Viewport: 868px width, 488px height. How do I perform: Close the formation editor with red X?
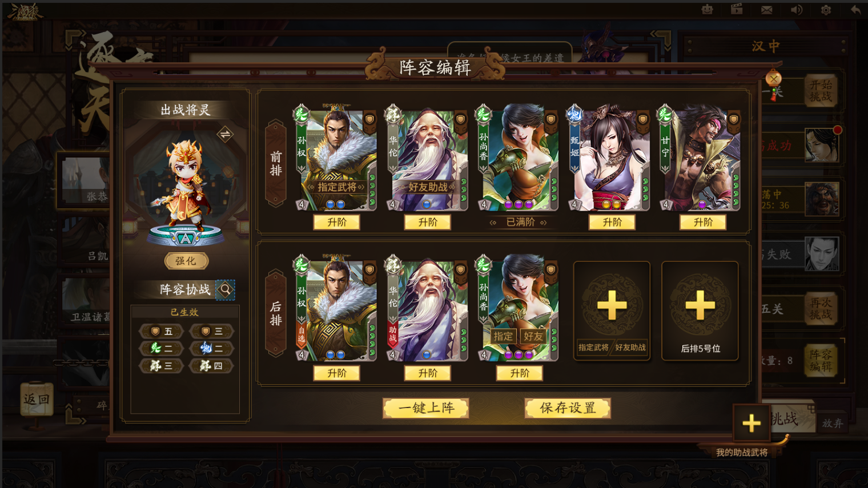coord(773,79)
